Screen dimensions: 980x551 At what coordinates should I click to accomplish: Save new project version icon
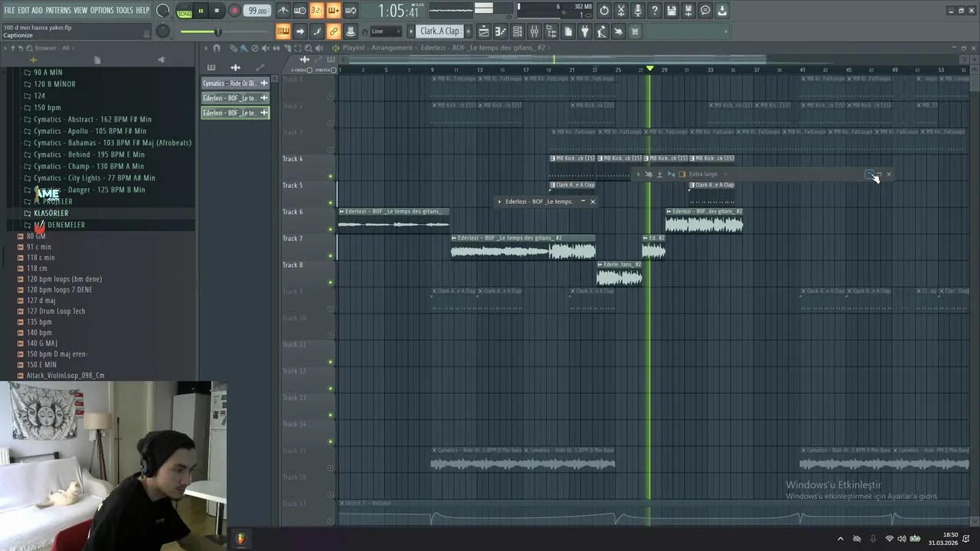point(688,11)
